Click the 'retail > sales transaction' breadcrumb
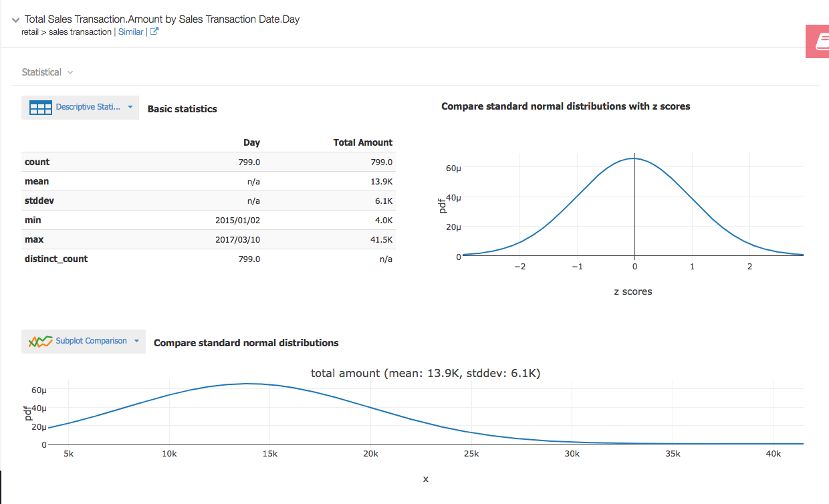The height and width of the screenshot is (504, 829). tap(67, 31)
